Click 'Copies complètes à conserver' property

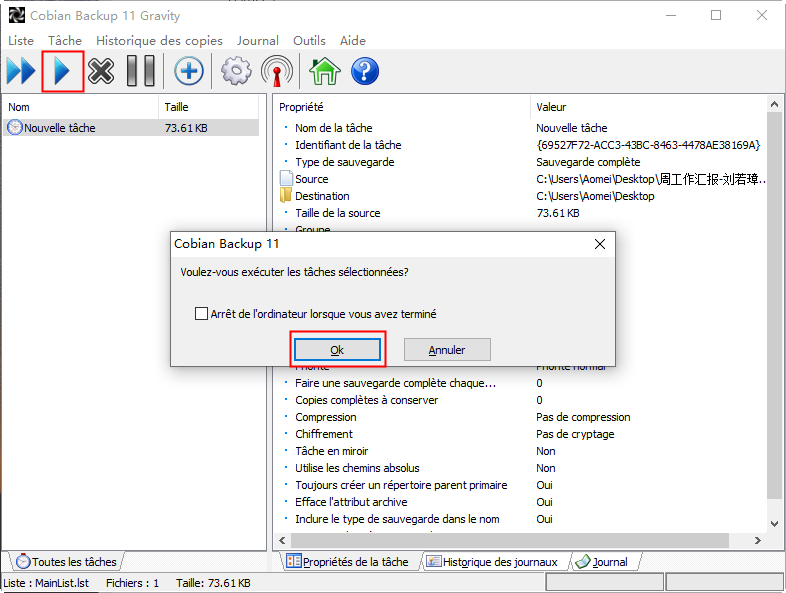point(366,400)
